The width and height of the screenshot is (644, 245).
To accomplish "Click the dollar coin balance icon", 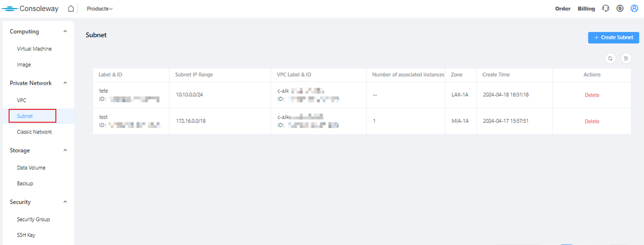I will tap(620, 9).
